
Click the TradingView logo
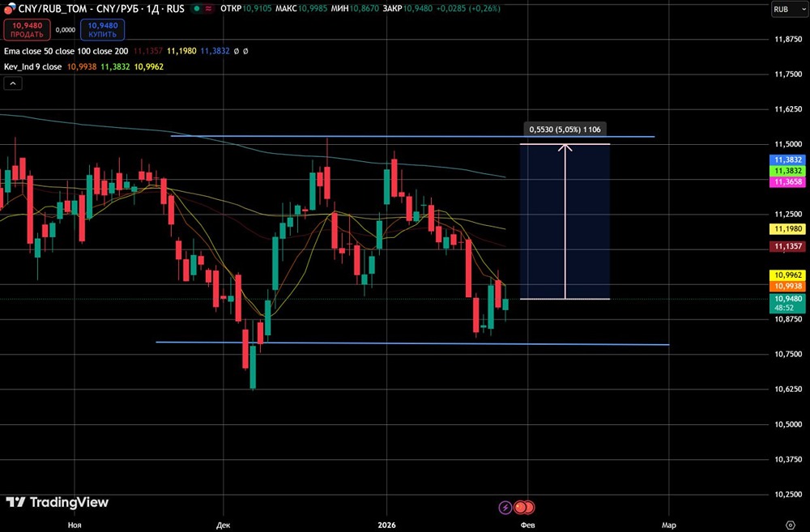click(x=57, y=502)
